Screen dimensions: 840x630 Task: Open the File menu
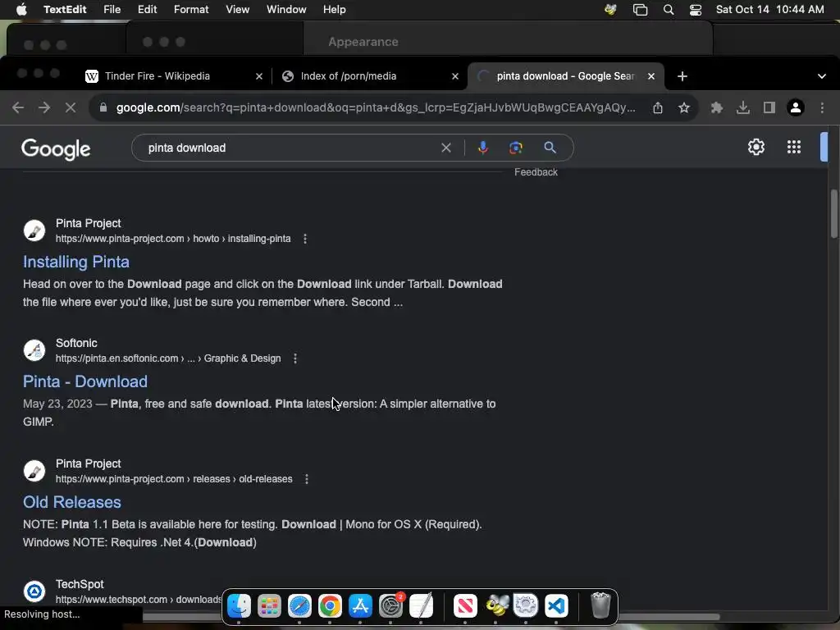click(x=112, y=10)
